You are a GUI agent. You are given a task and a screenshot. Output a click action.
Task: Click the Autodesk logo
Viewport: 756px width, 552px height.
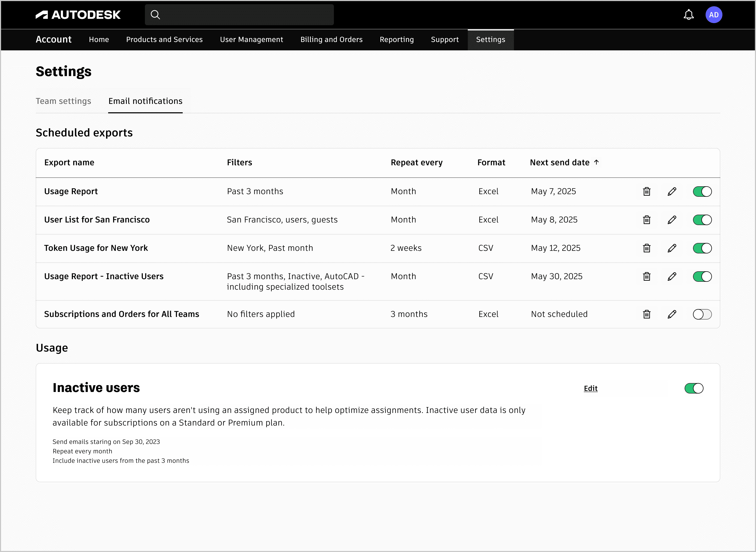coord(78,15)
